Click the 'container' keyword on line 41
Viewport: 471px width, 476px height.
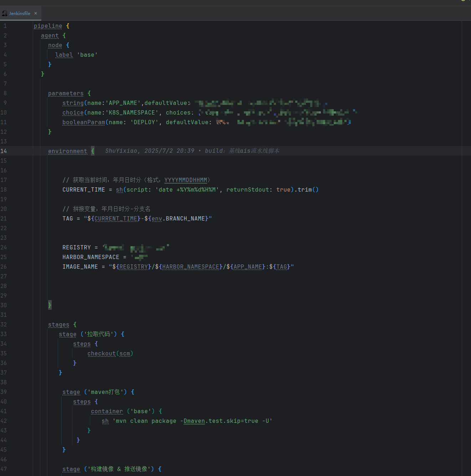107,411
